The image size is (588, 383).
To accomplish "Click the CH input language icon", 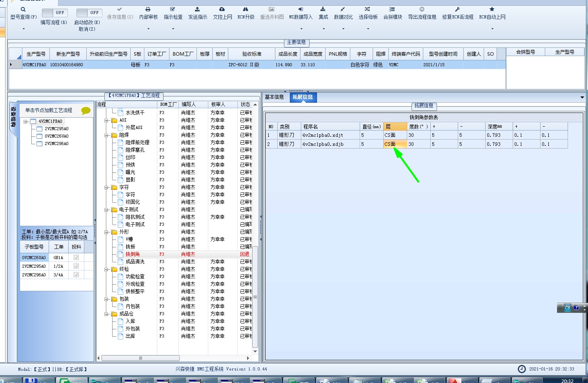I will 568,308.
